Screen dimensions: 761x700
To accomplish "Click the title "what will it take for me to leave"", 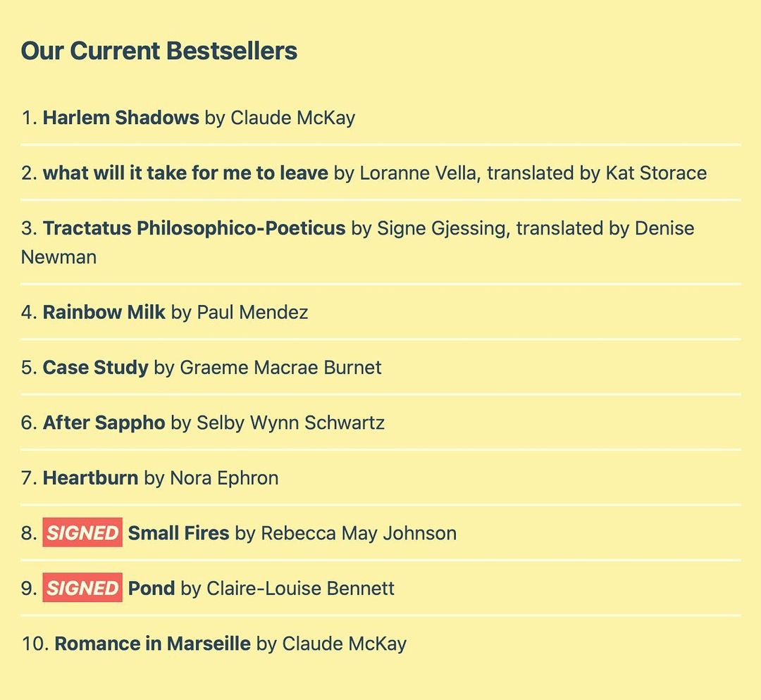I will point(185,173).
